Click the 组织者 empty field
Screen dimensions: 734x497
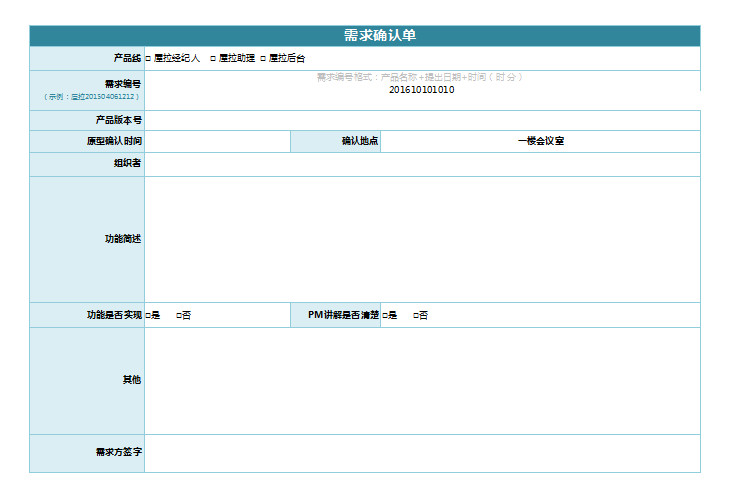422,164
